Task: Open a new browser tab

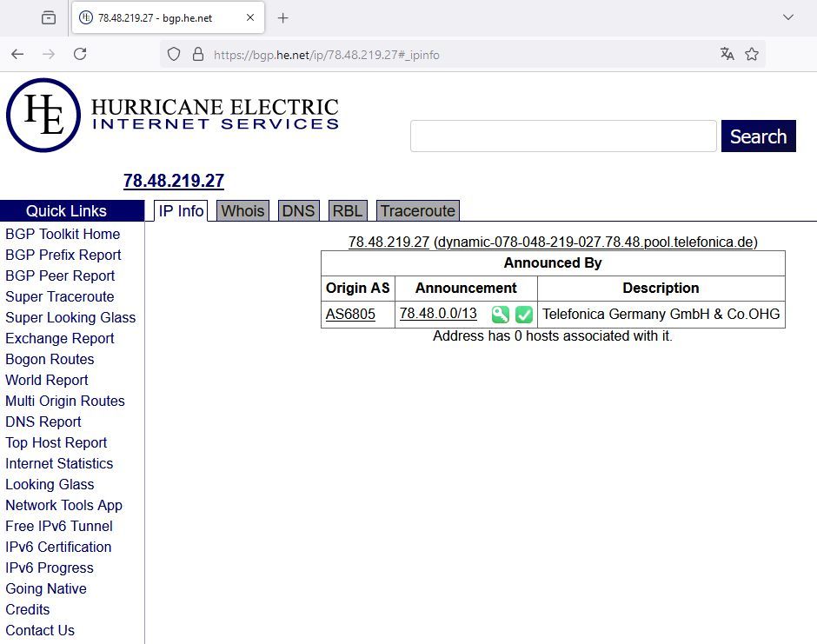Action: pyautogui.click(x=283, y=18)
